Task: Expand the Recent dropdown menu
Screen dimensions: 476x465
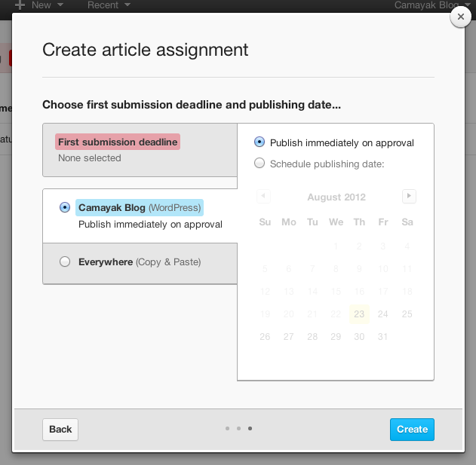Action: pyautogui.click(x=109, y=5)
